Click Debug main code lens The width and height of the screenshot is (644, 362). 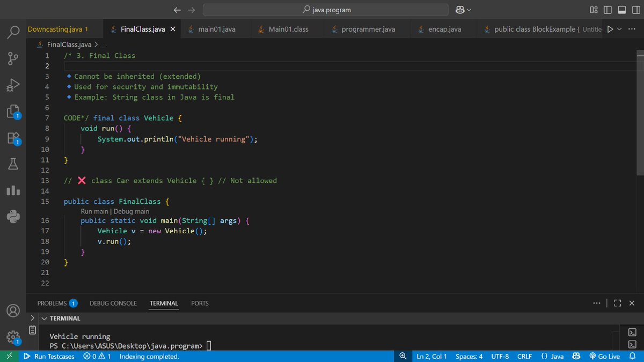[131, 211]
